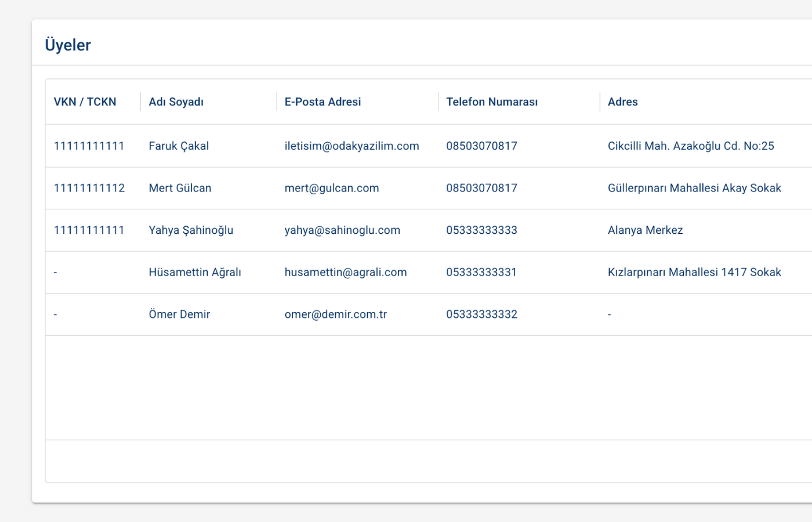Select phone number 05333333331

[481, 272]
